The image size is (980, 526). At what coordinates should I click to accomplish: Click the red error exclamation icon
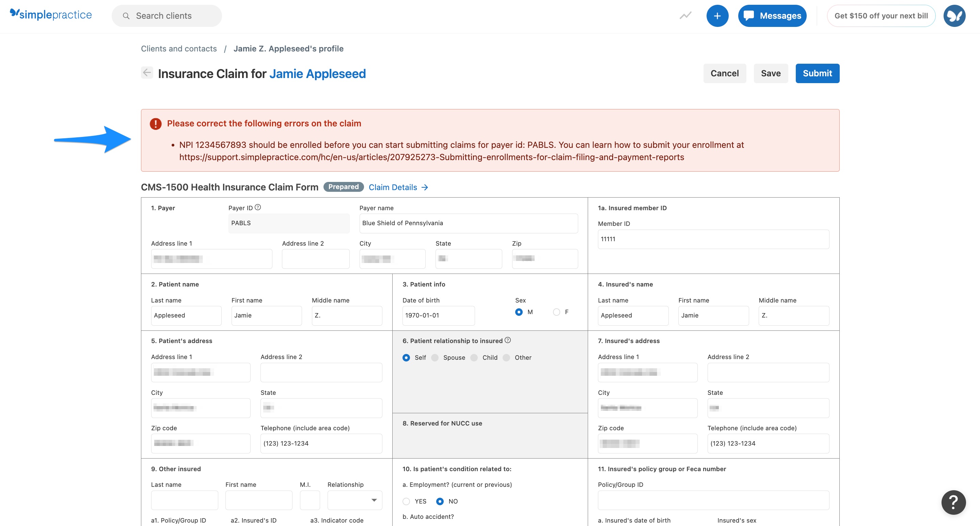click(155, 124)
